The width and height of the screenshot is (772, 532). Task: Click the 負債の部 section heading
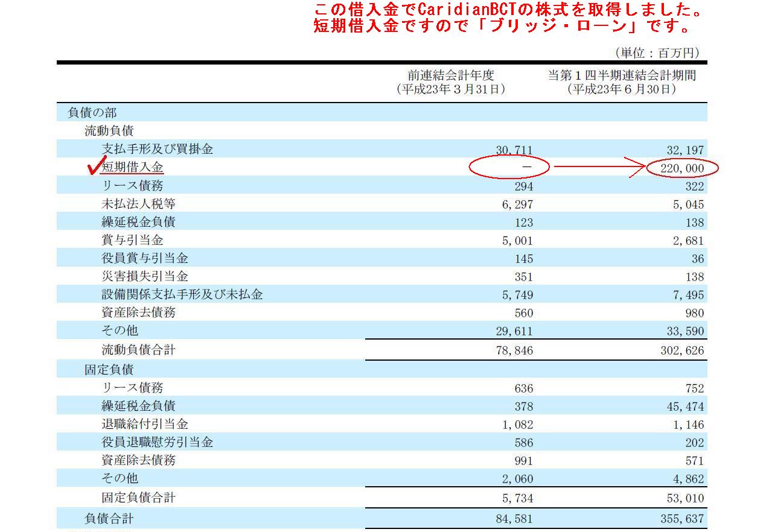(92, 113)
